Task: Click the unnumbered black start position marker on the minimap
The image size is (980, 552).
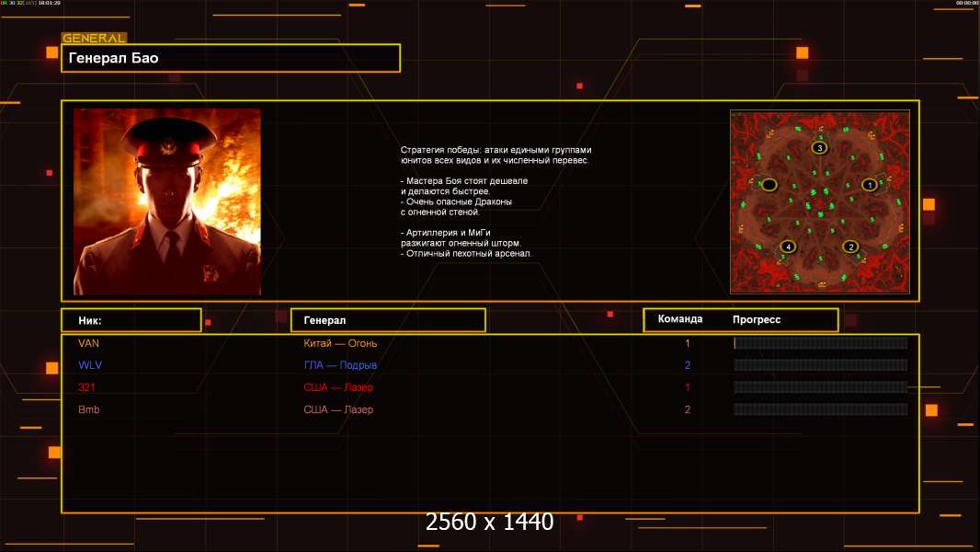Action: 769,185
